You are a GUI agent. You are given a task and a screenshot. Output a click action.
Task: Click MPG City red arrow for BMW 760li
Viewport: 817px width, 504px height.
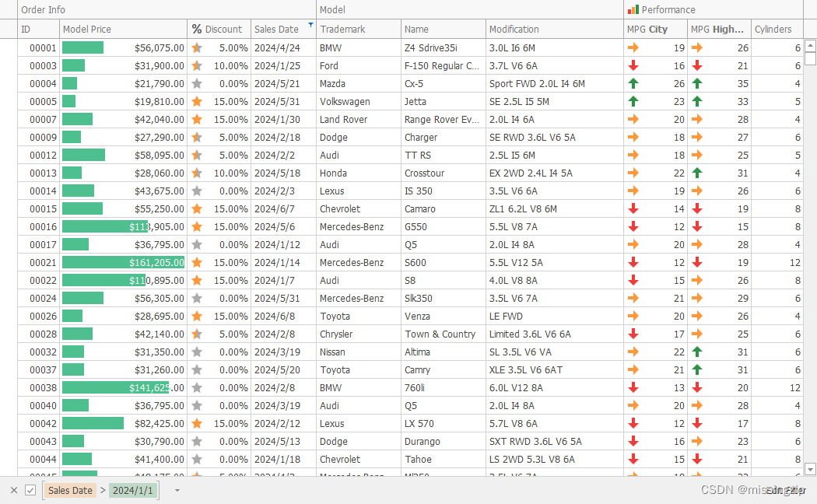click(633, 387)
